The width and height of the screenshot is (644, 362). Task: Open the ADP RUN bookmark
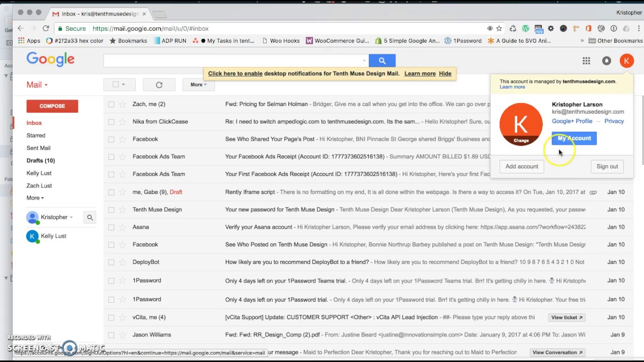[x=170, y=41]
